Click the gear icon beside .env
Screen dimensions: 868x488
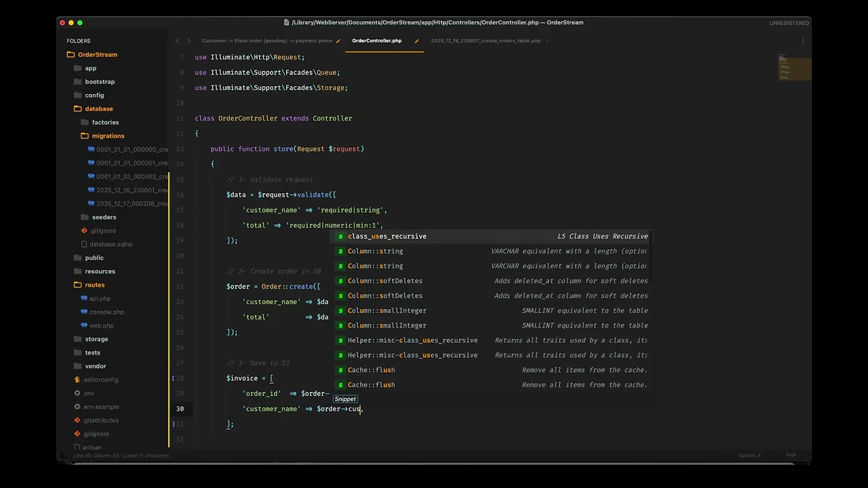[x=77, y=393]
